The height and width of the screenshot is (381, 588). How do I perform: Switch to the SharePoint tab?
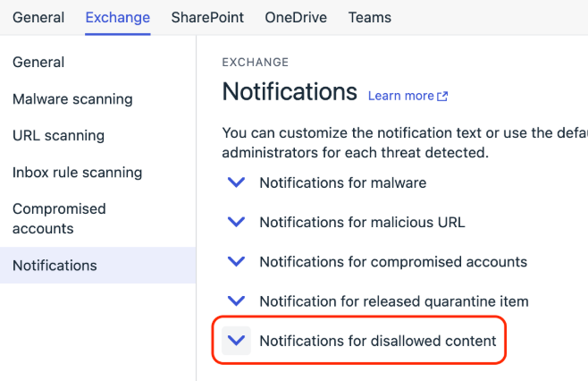pos(207,18)
